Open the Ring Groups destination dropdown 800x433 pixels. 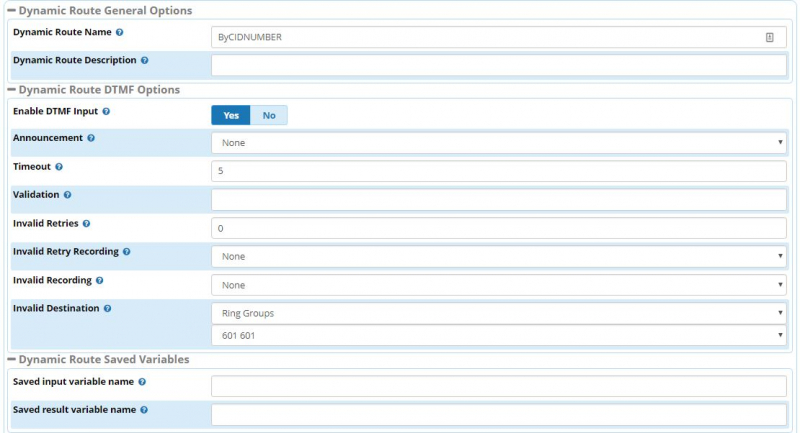[498, 313]
